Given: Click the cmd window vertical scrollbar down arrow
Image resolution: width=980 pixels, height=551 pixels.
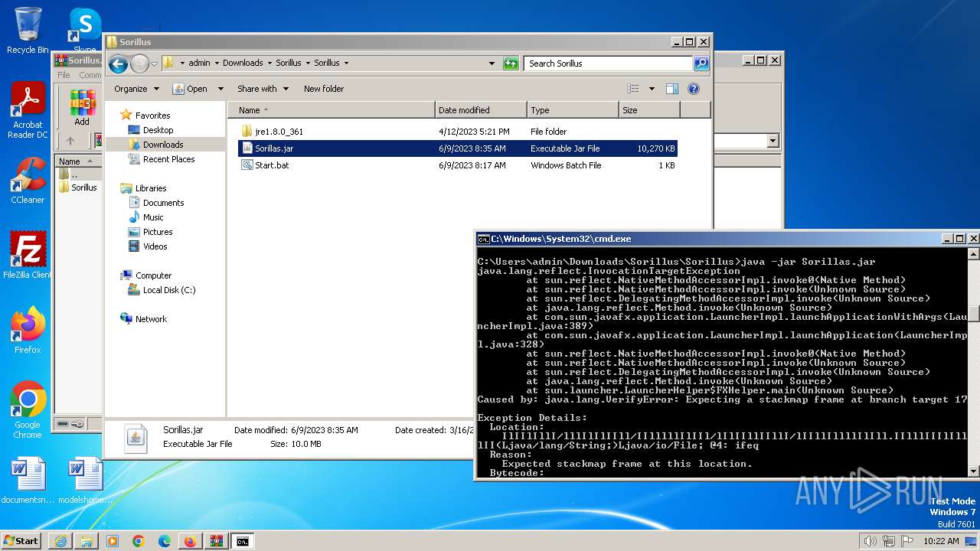Looking at the screenshot, I should [x=973, y=471].
